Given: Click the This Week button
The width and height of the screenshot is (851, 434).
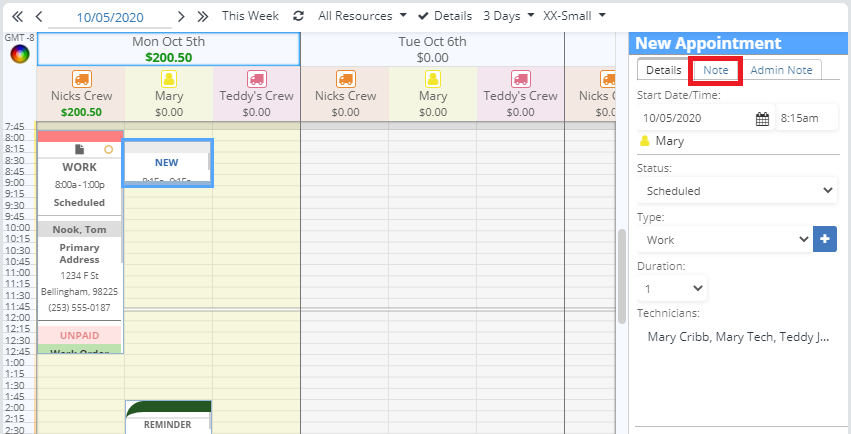Looking at the screenshot, I should (x=251, y=16).
